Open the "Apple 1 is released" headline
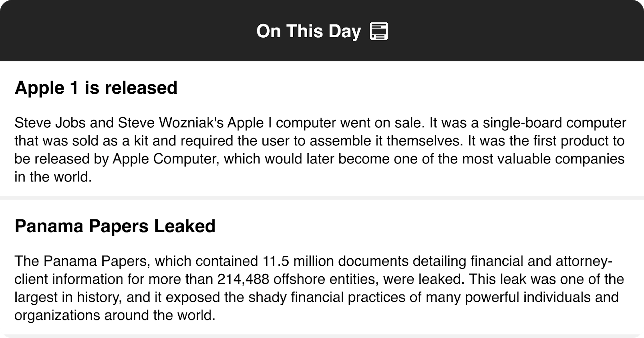 coord(96,88)
